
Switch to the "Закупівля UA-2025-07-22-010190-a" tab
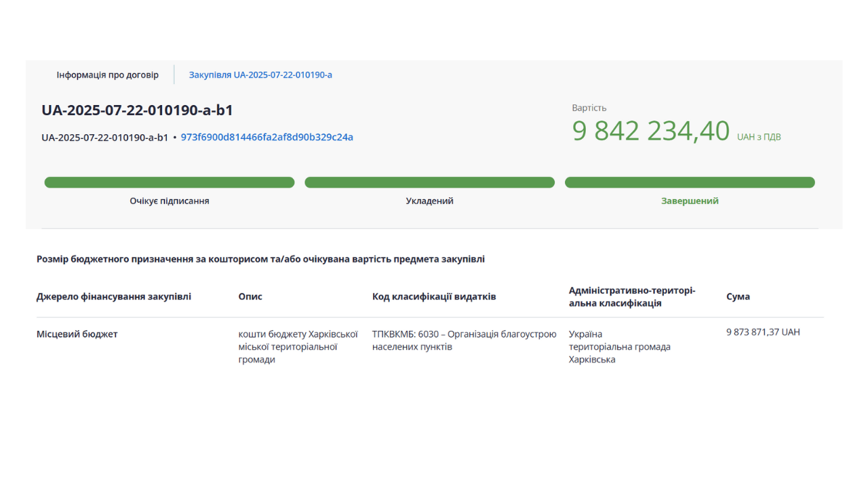click(x=260, y=75)
